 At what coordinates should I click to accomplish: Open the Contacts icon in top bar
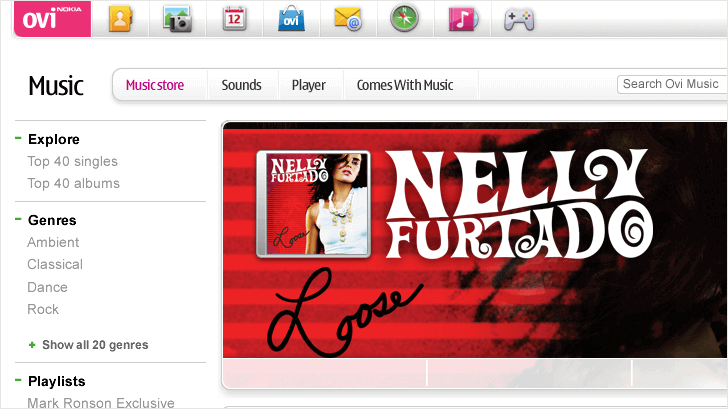point(119,19)
